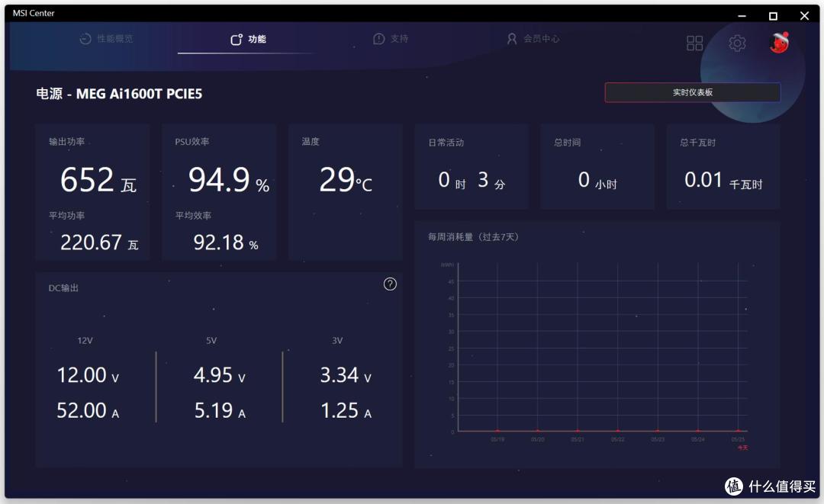The height and width of the screenshot is (504, 824).
Task: Click the 3.34 V reading
Action: click(x=346, y=375)
